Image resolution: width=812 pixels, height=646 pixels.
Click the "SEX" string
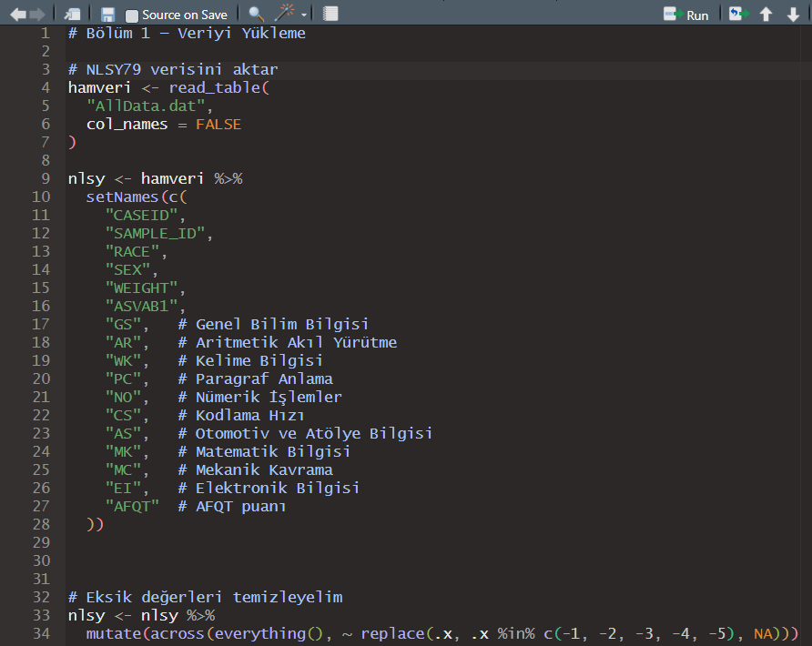pos(127,269)
